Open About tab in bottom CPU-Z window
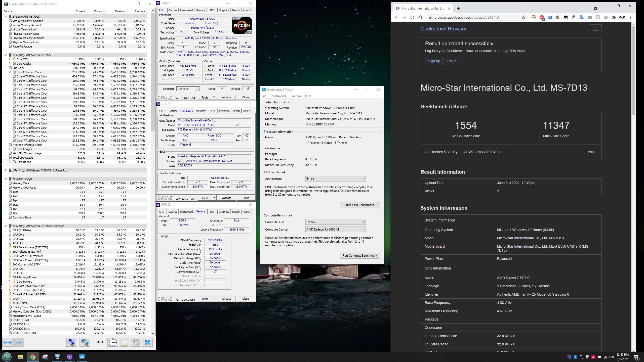Viewport: 644px width, 362px height. (247, 212)
